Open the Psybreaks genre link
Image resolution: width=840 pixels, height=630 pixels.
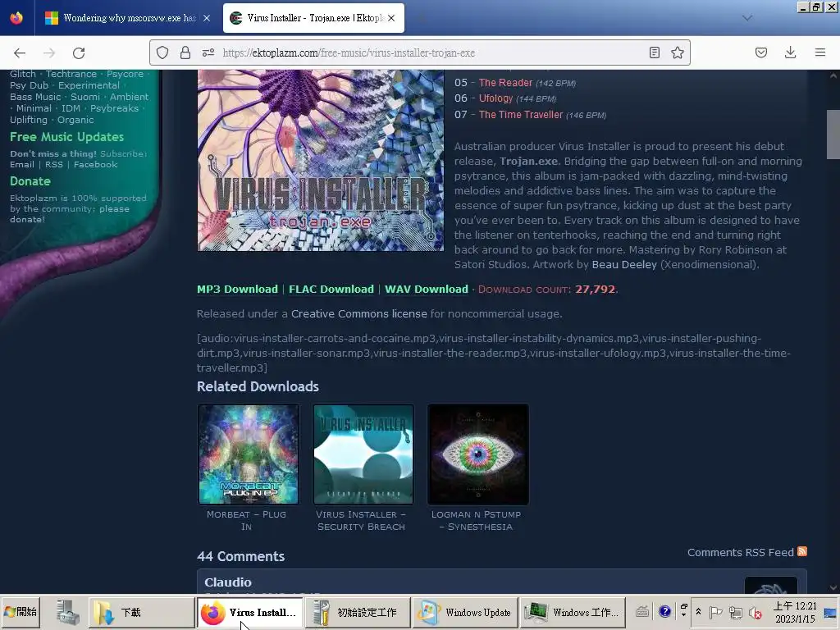114,108
